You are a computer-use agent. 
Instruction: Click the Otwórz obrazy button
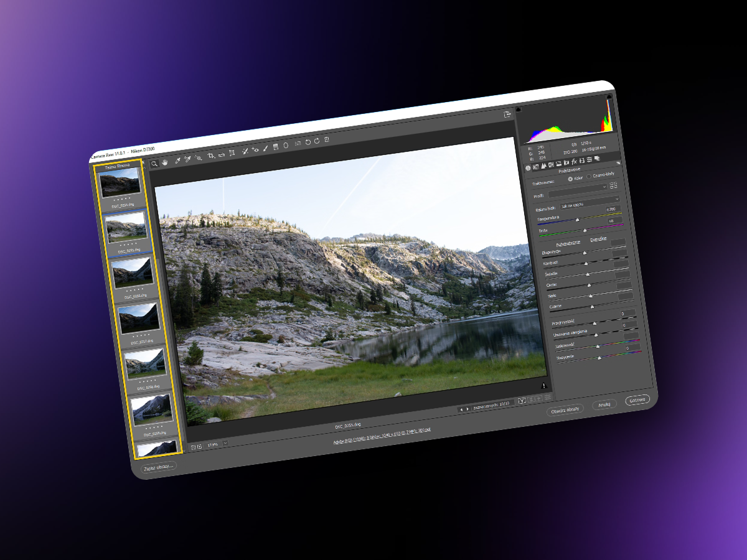pyautogui.click(x=565, y=409)
